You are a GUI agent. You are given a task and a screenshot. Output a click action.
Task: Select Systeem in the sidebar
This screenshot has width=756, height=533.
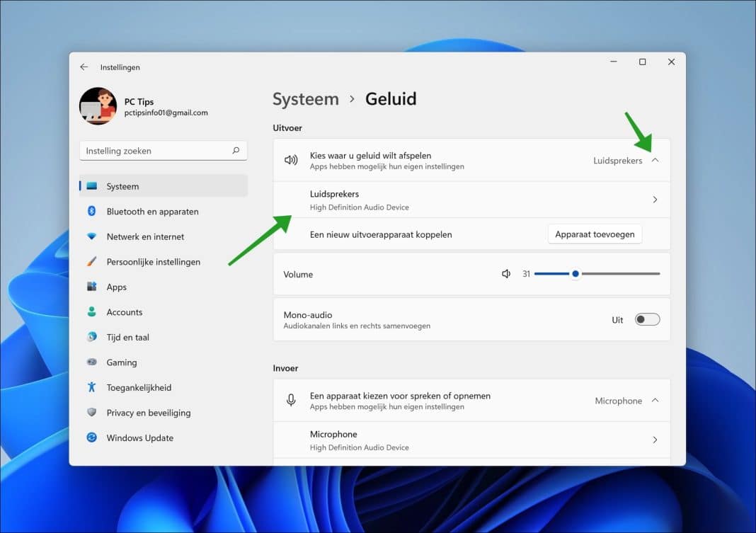(122, 186)
